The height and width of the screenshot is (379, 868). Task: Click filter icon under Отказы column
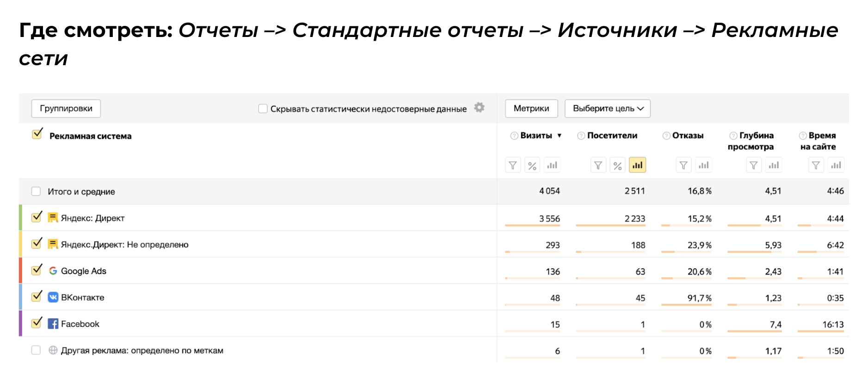683,165
